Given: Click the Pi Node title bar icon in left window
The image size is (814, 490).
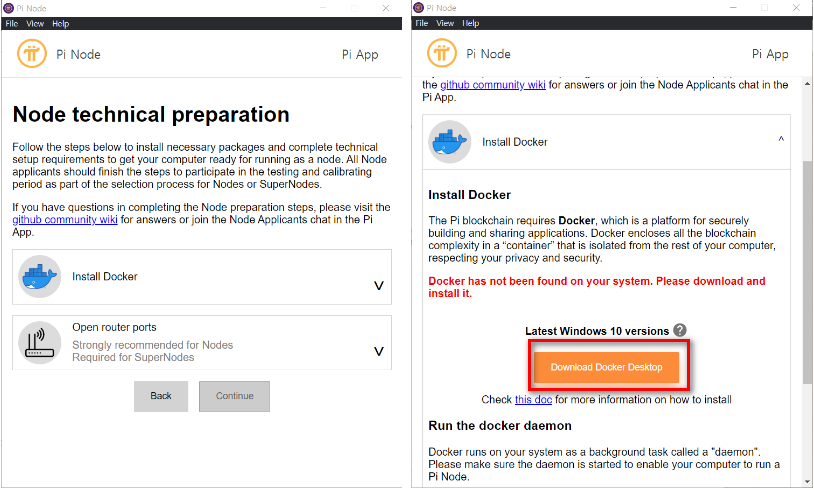Looking at the screenshot, I should click(8, 8).
